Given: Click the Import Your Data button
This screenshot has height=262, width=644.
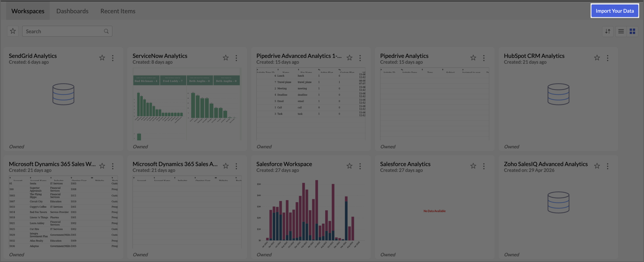Looking at the screenshot, I should 615,11.
